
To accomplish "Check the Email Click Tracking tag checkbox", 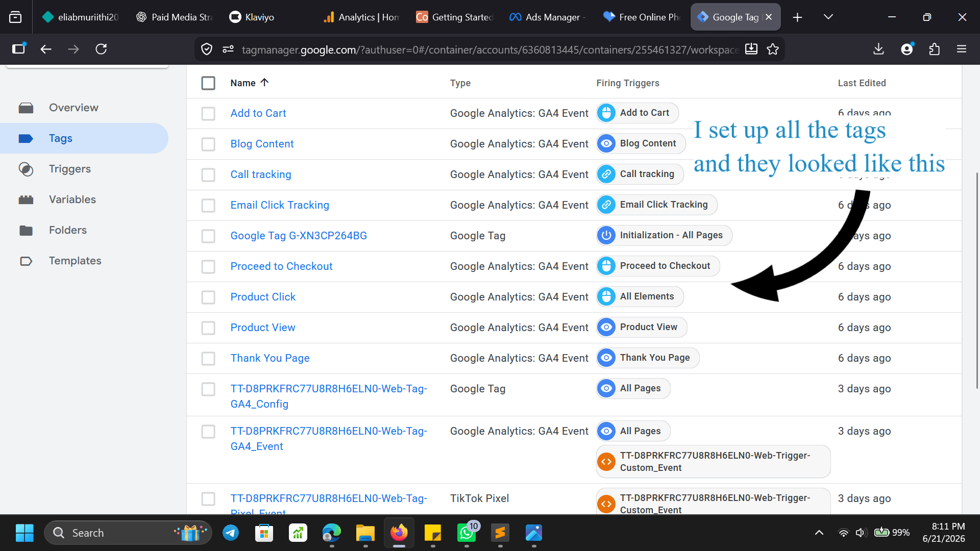I will click(x=208, y=205).
